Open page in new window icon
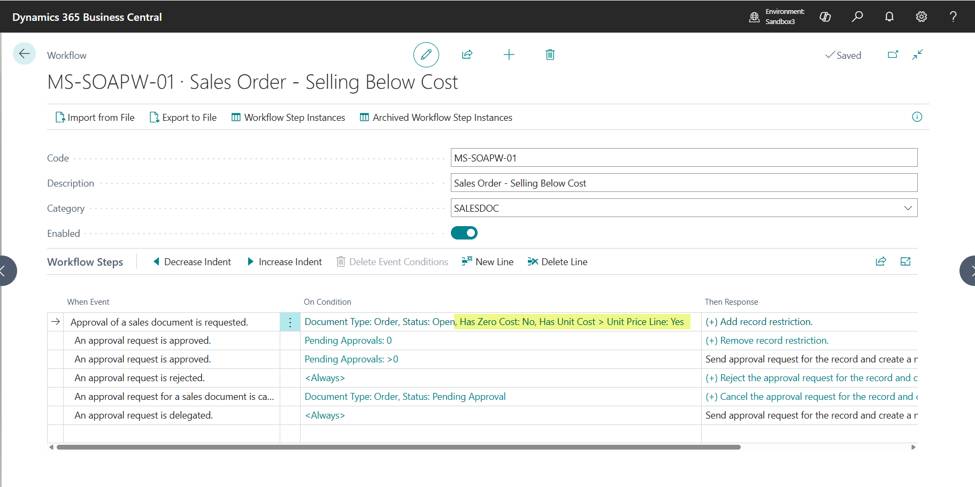 click(x=892, y=55)
